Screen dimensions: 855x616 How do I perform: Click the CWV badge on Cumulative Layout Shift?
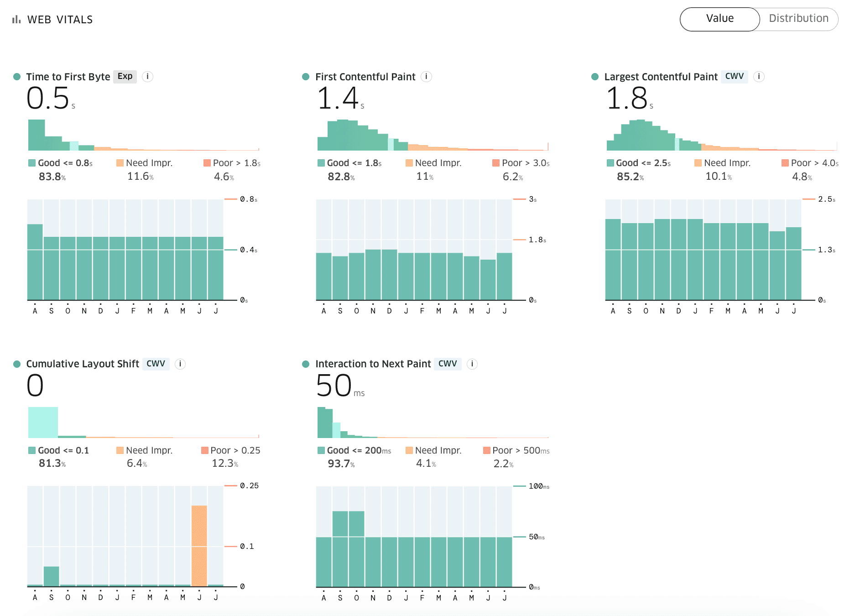click(x=156, y=364)
